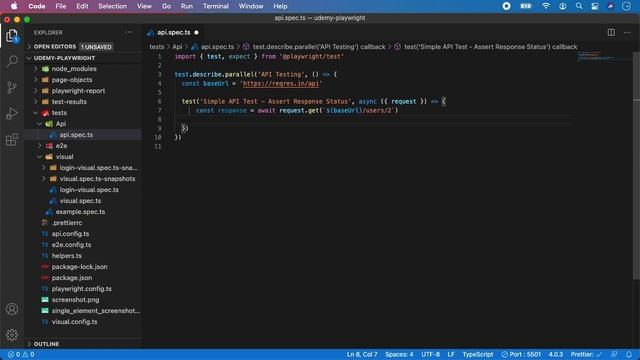The height and width of the screenshot is (360, 640).
Task: Open the Run and Debug view
Action: [12, 113]
